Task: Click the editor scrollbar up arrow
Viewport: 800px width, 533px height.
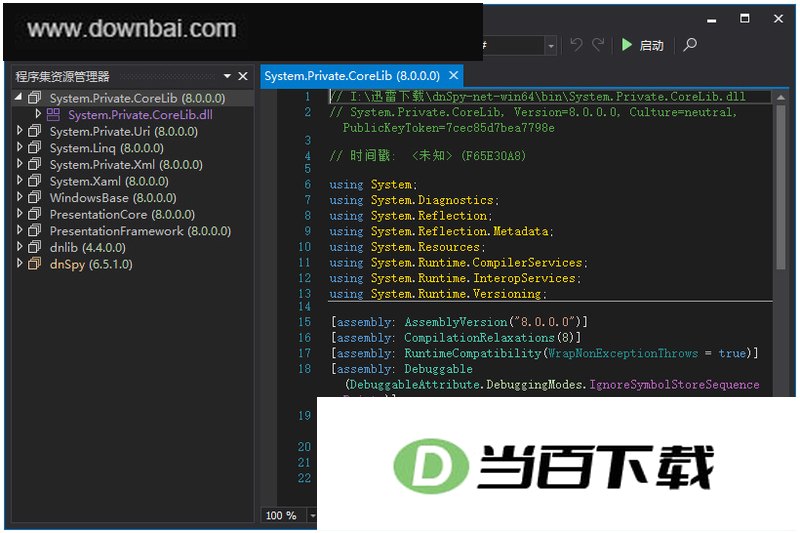Action: (781, 97)
